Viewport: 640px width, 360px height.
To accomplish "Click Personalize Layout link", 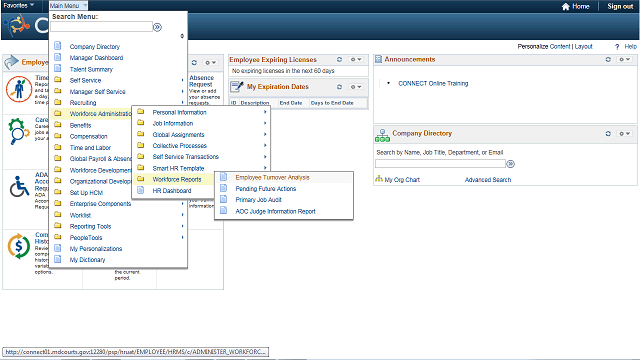I will pos(583,47).
